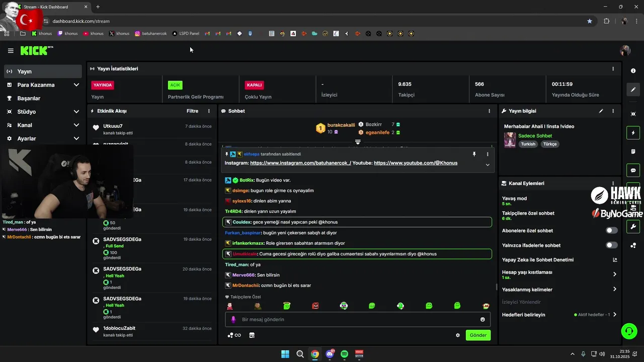The height and width of the screenshot is (362, 644).
Task: Toggle Yalnızca ifadelerle sohbet switch
Action: pos(612,245)
